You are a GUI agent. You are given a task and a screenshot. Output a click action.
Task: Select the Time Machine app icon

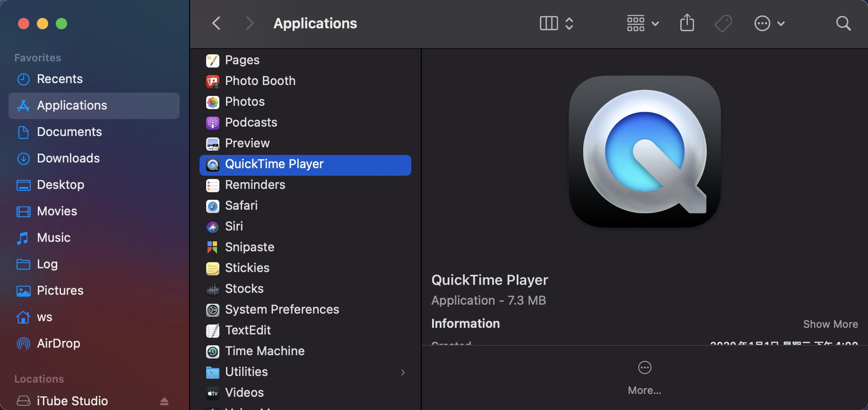pos(213,351)
